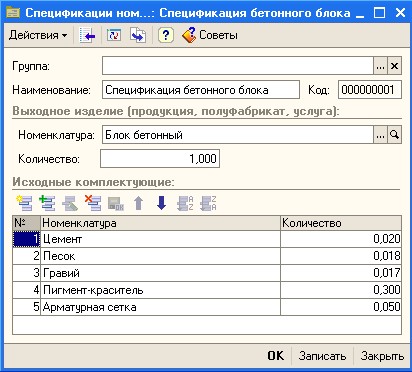This screenshot has height=372, width=412.
Task: Click the find-in-list arrow toolbar icon
Action: (x=87, y=35)
